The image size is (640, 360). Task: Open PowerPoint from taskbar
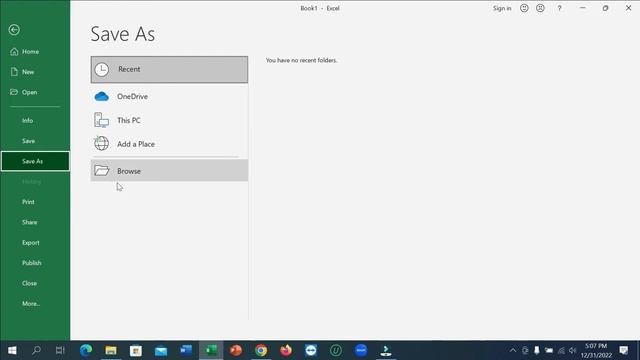236,350
